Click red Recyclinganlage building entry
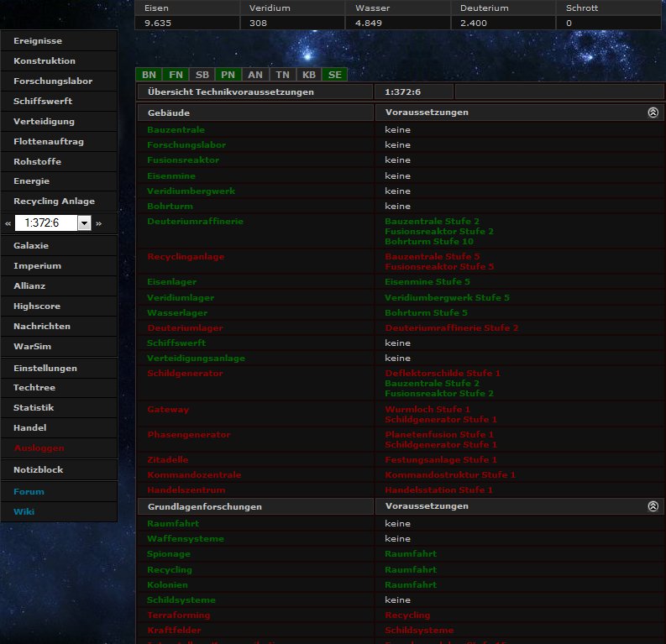The width and height of the screenshot is (666, 644). [x=186, y=256]
